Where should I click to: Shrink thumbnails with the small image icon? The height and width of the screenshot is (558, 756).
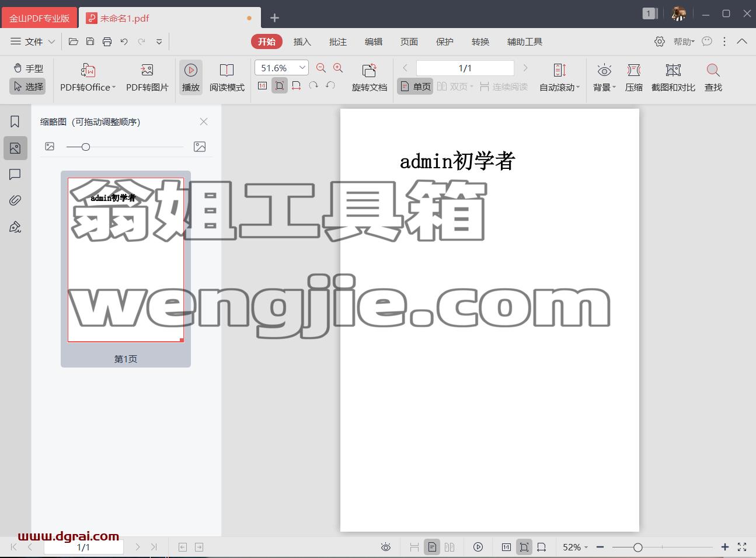(50, 147)
